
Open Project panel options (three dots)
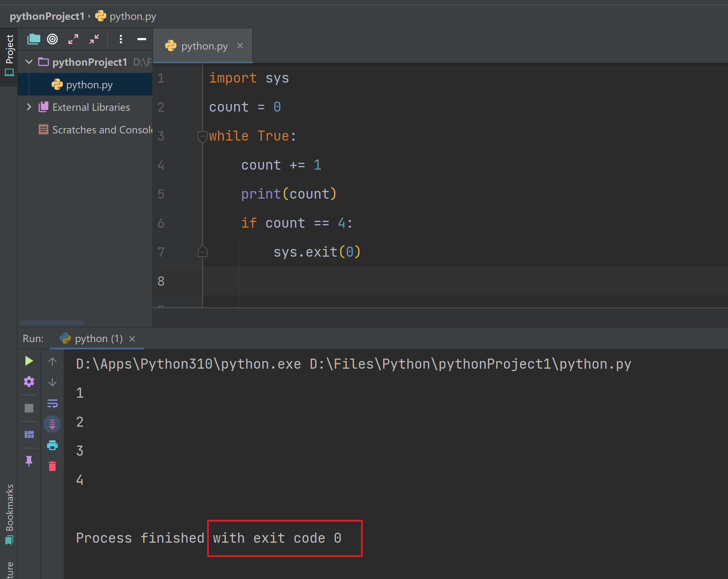click(x=120, y=39)
